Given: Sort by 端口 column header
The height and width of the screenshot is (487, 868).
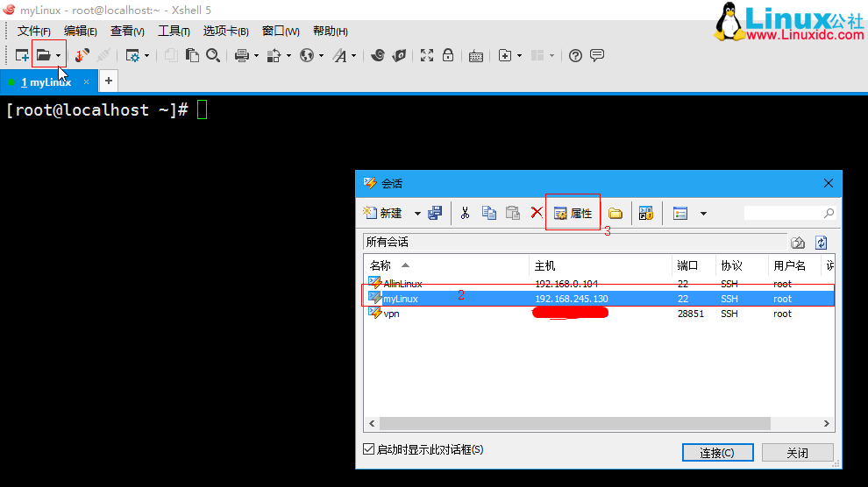Looking at the screenshot, I should (x=694, y=266).
